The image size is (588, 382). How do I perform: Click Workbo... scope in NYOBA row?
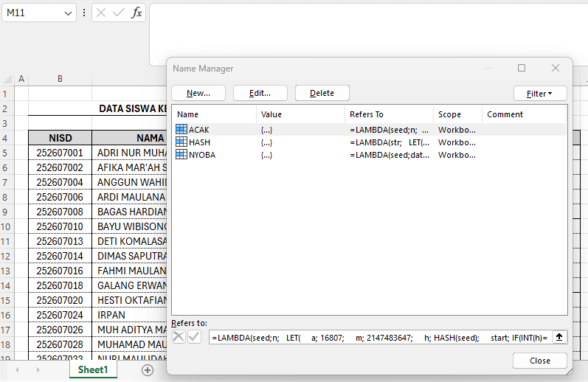pos(457,155)
